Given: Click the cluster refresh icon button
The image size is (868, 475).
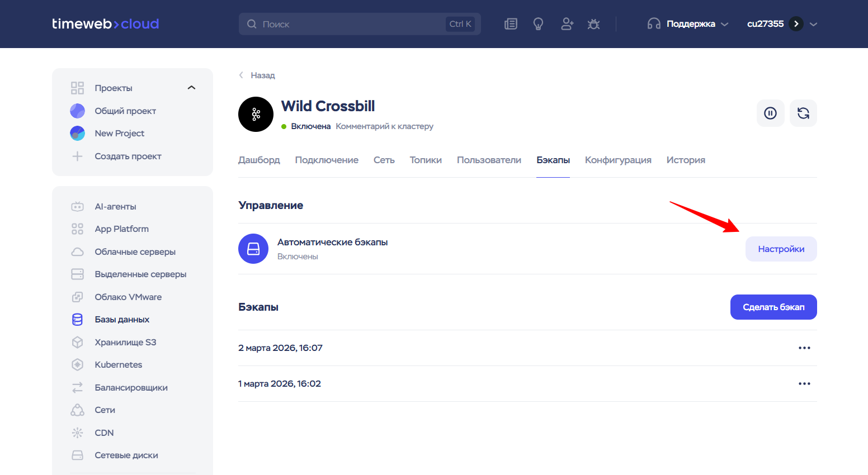Looking at the screenshot, I should (x=803, y=113).
